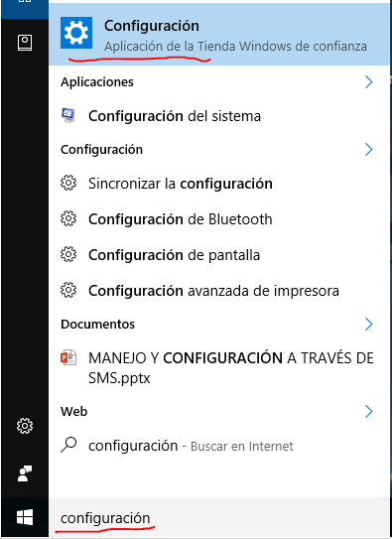392x539 pixels.
Task: Click the web search magnifier icon
Action: coord(68,445)
